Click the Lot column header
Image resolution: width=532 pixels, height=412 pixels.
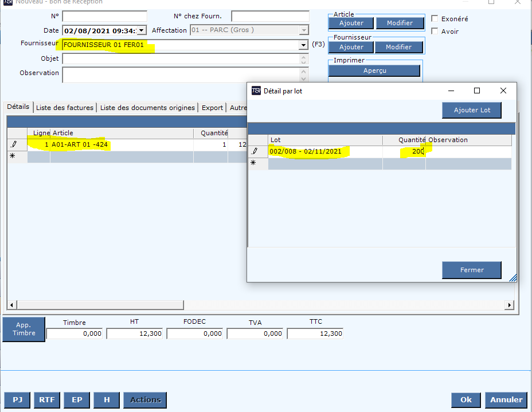click(326, 140)
